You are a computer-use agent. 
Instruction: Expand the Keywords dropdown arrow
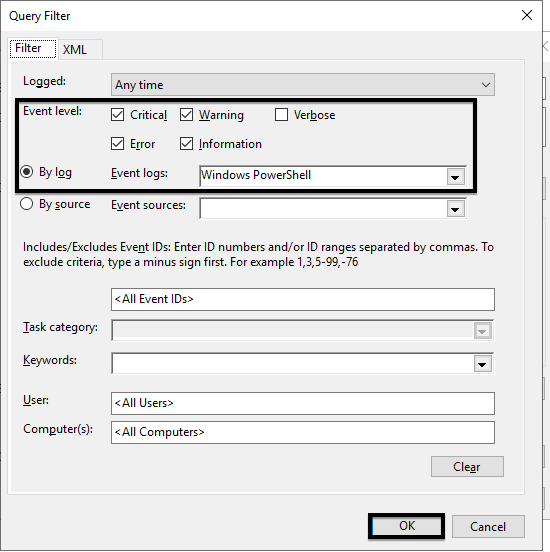(482, 364)
